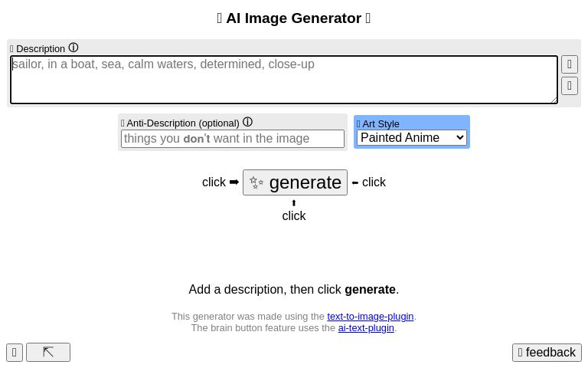Follow the text-to-image-plugin link
The width and height of the screenshot is (588, 368).
(370, 316)
